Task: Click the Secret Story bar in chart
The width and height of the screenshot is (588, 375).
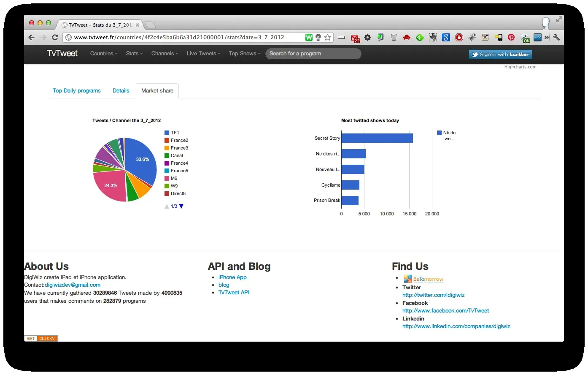Action: click(377, 138)
